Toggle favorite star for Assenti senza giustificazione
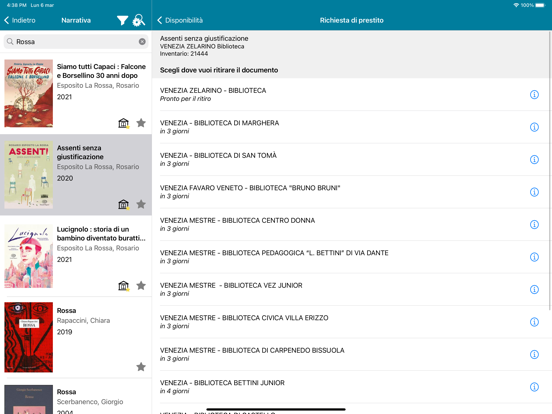This screenshot has height=414, width=552. [141, 204]
